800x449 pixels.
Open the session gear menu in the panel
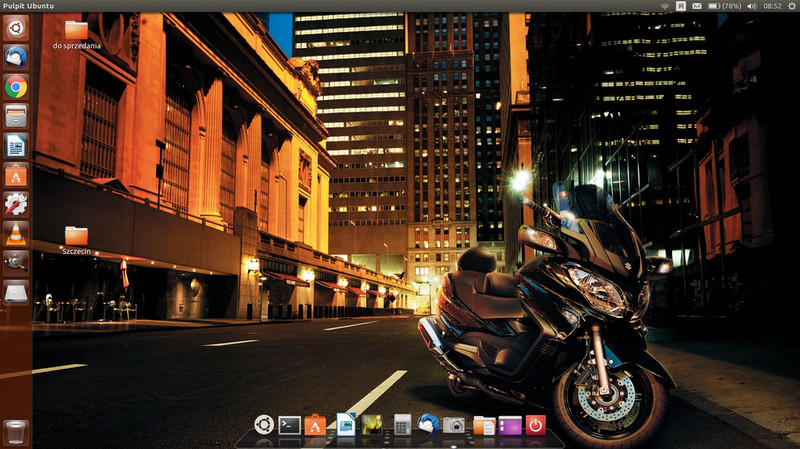click(792, 6)
